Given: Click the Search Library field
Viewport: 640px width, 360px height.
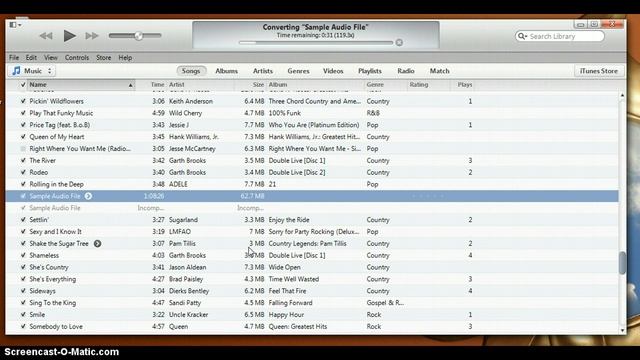Looking at the screenshot, I should 560,36.
